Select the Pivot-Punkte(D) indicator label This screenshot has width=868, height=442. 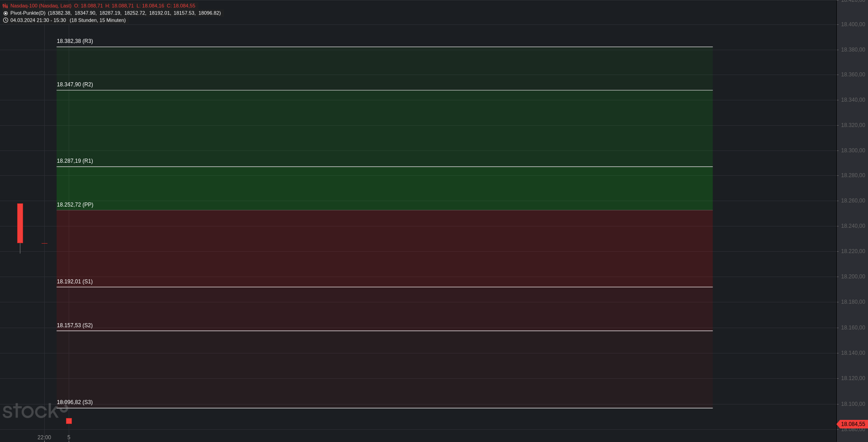pyautogui.click(x=28, y=13)
